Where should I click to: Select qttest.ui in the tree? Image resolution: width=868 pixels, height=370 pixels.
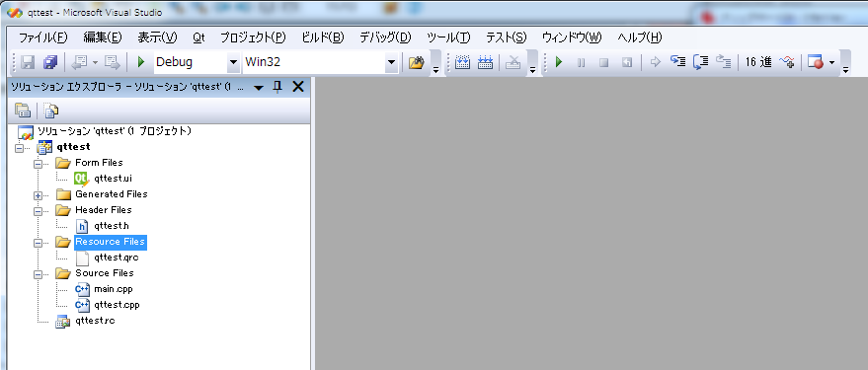[x=113, y=178]
